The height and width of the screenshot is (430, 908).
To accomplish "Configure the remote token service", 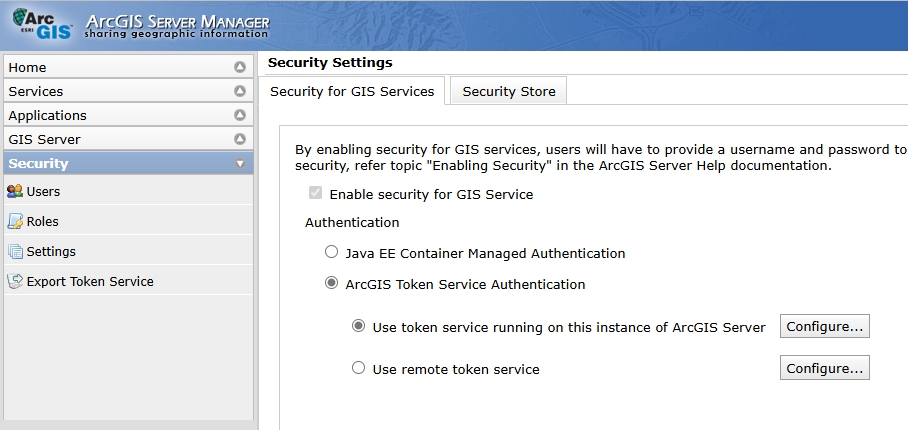I will click(824, 369).
